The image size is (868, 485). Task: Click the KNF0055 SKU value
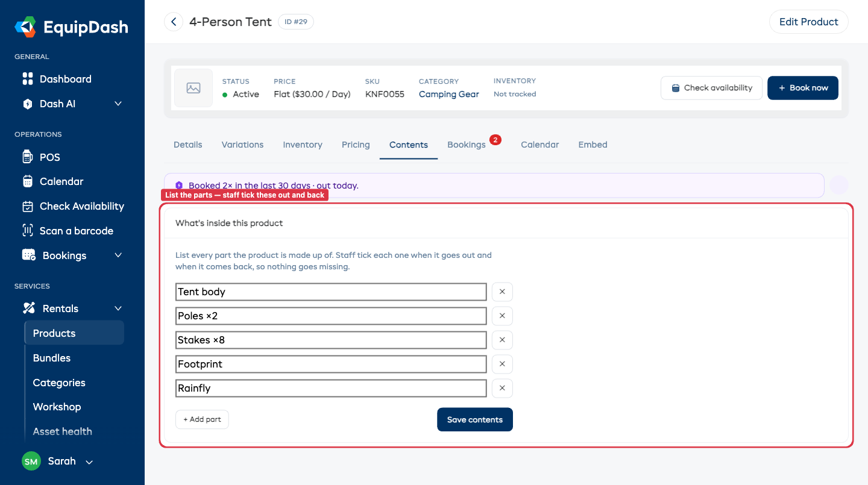(385, 94)
